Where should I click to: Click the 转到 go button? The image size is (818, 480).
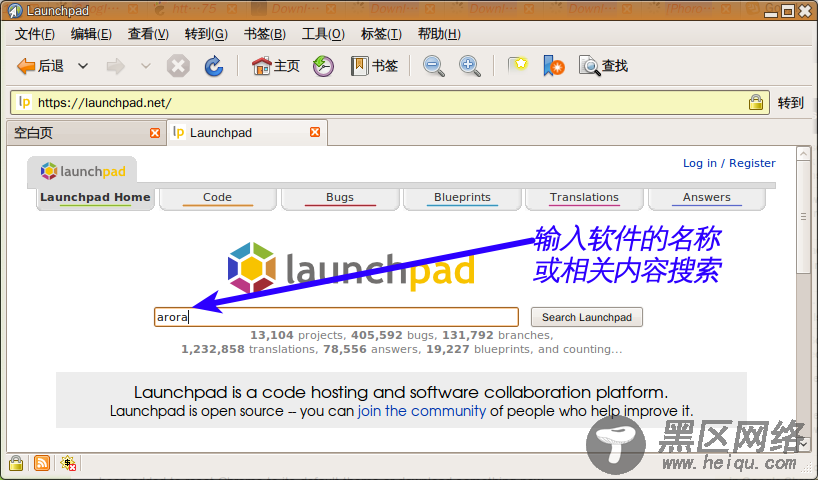tap(790, 103)
